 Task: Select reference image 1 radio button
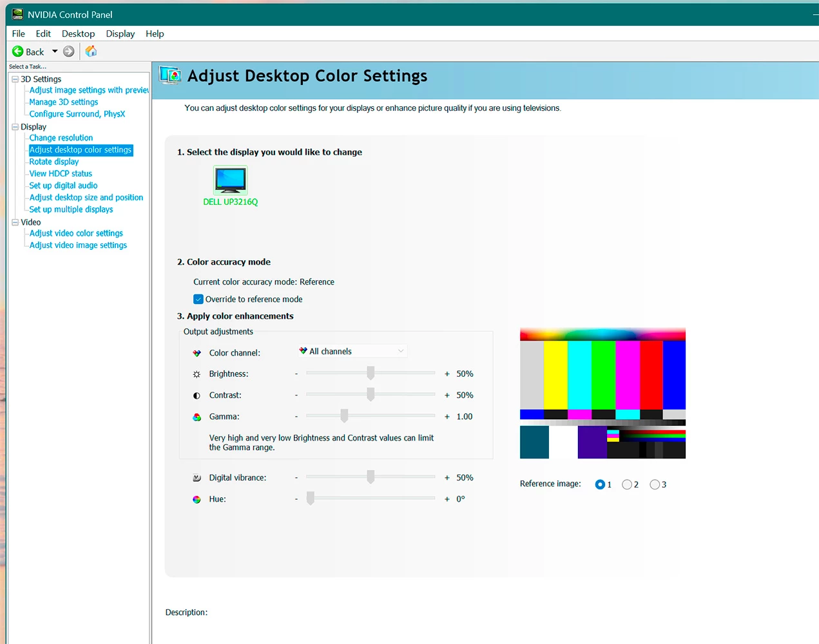pyautogui.click(x=600, y=484)
